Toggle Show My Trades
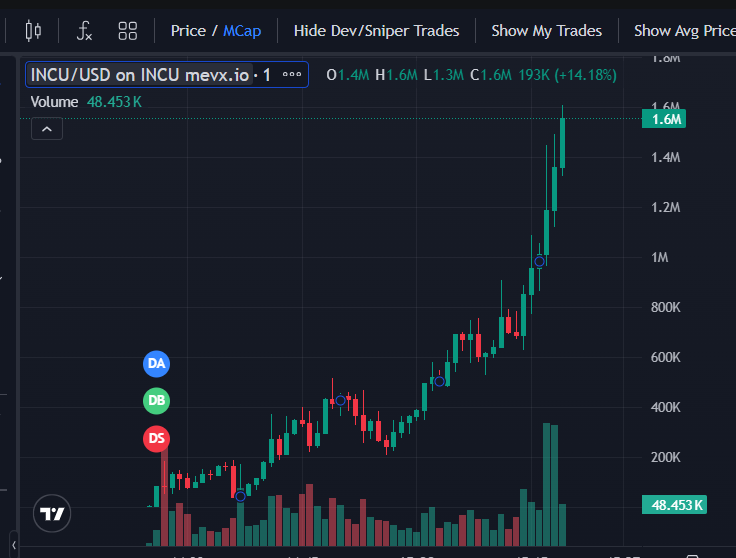 [546, 31]
